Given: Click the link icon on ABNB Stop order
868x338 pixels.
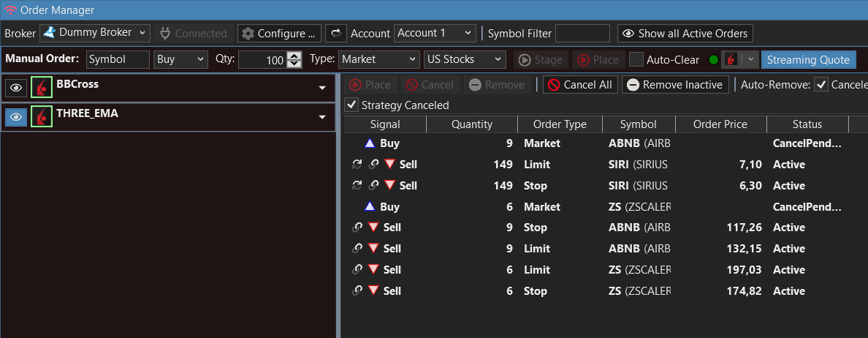Looking at the screenshot, I should tap(357, 228).
